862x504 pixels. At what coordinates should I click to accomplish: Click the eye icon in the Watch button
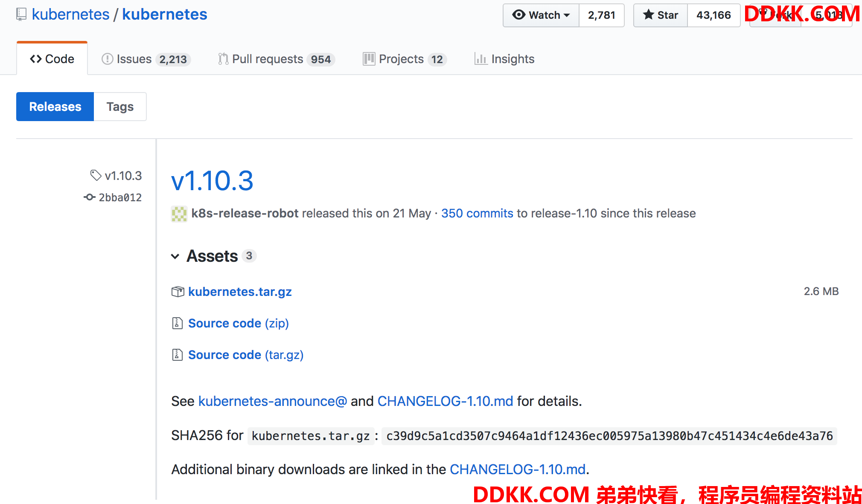click(518, 15)
